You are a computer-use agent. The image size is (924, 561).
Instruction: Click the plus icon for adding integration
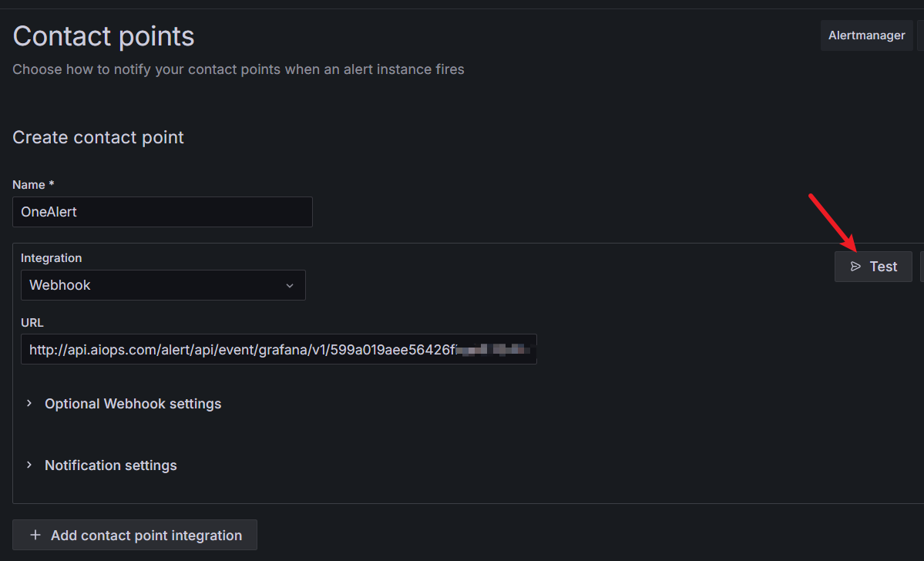(35, 535)
